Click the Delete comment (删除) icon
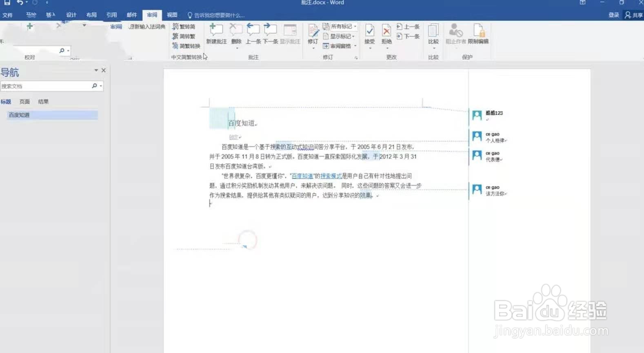Screen dimensions: 644x353 point(236,34)
